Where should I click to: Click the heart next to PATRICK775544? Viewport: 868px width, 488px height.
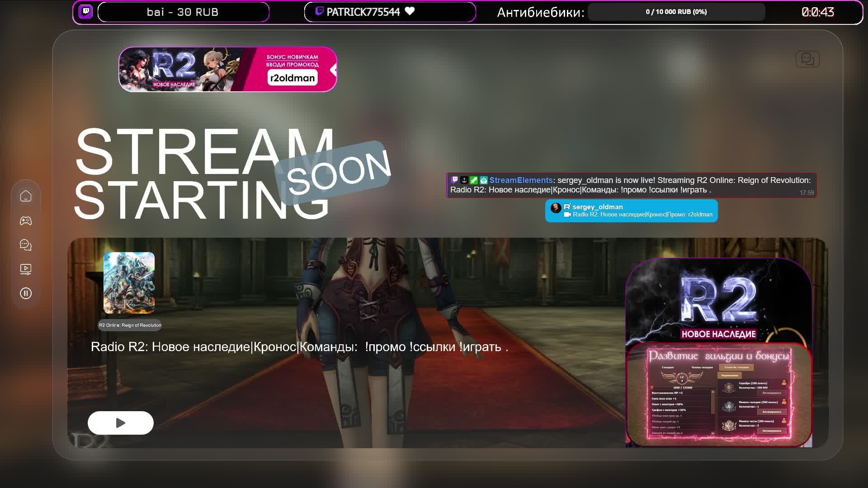point(410,11)
